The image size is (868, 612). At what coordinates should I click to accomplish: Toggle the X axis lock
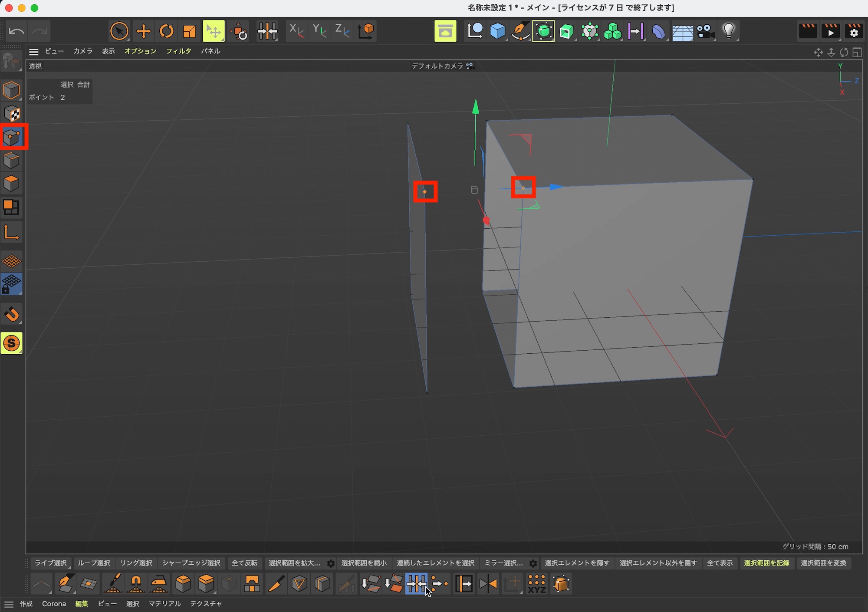[296, 31]
